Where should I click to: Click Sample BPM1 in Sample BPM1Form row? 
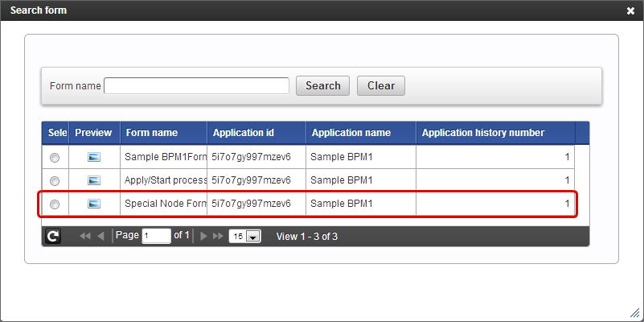tap(361, 157)
